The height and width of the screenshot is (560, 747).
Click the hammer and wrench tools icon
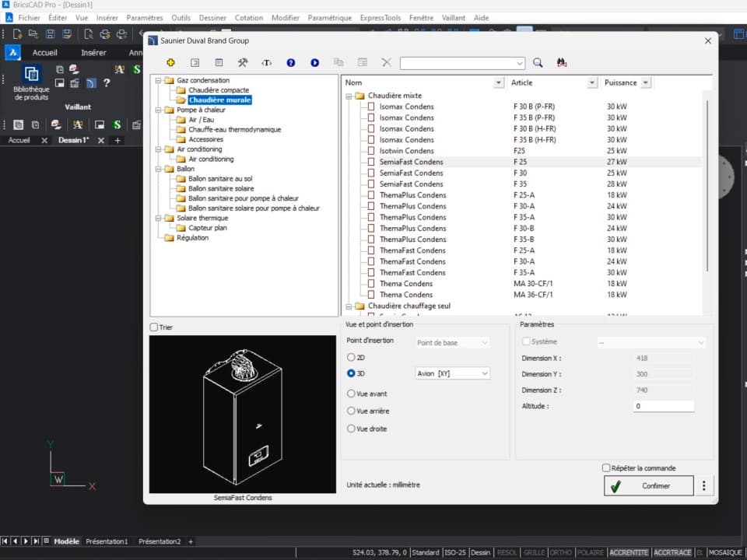pyautogui.click(x=243, y=63)
